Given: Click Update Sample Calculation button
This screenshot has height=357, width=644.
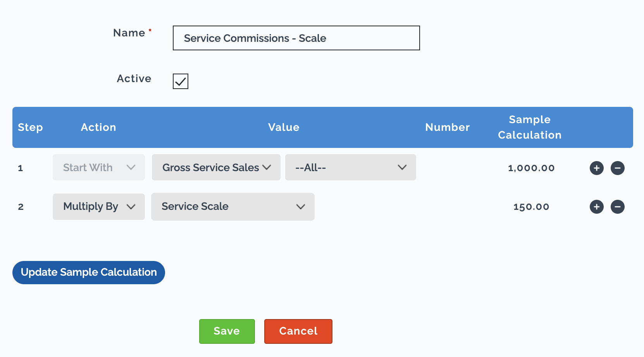Looking at the screenshot, I should [x=89, y=273].
